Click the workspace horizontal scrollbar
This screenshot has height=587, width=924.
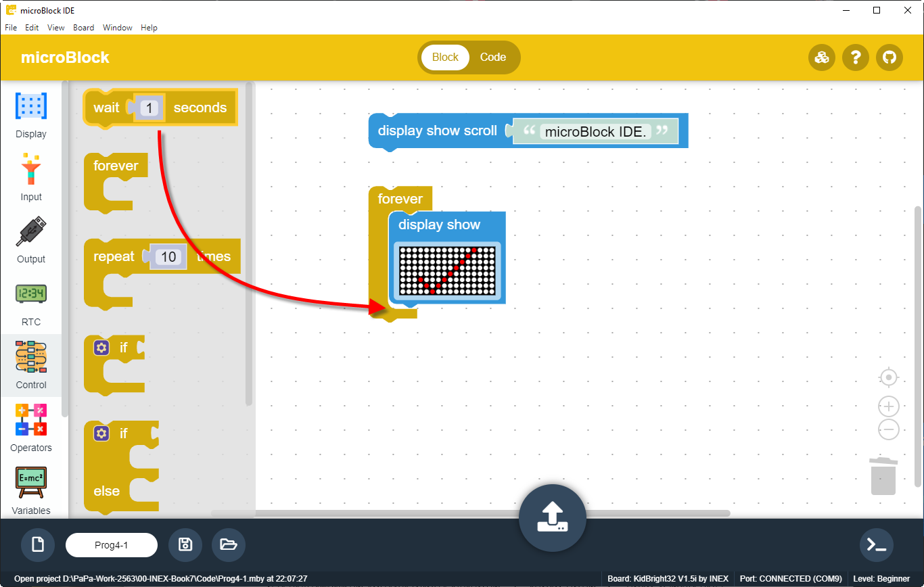click(470, 513)
